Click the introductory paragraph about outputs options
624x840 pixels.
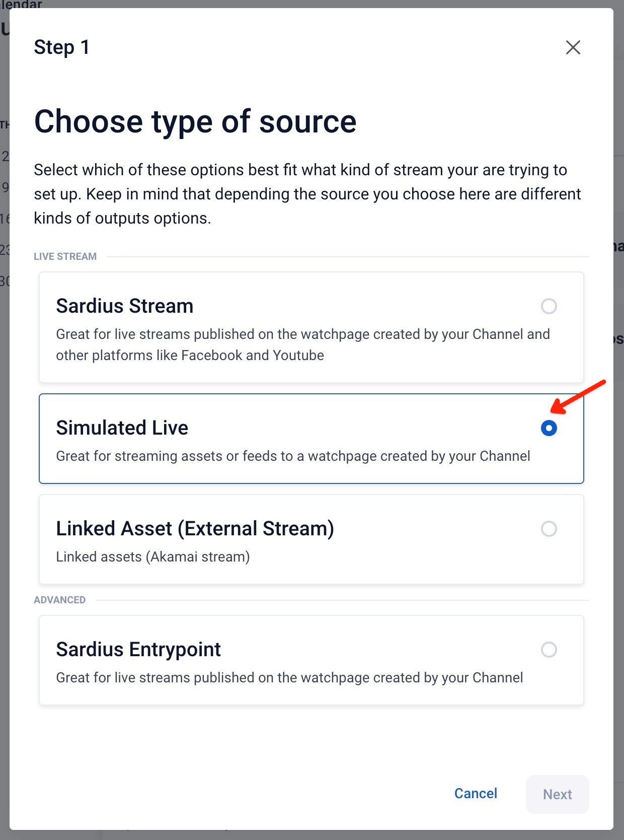tap(307, 194)
